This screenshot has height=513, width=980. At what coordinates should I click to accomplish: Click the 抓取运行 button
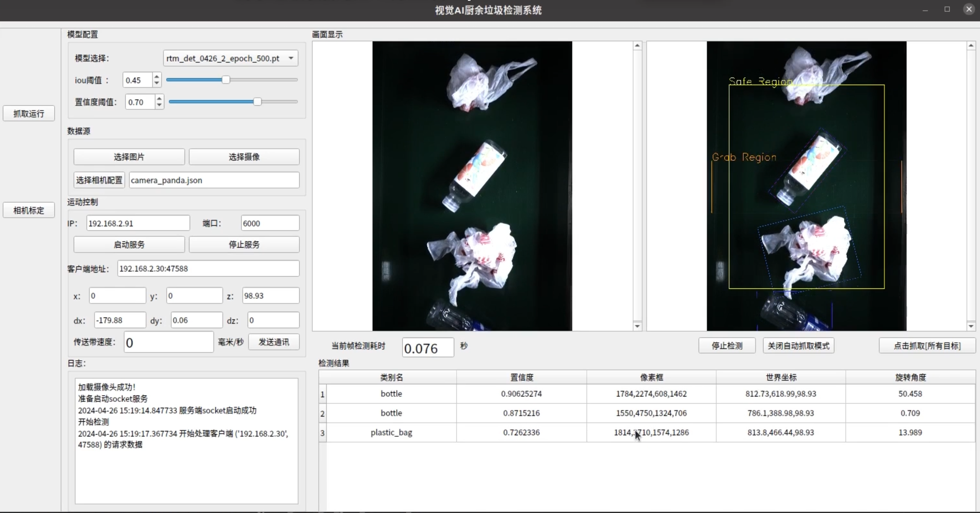[x=29, y=114]
